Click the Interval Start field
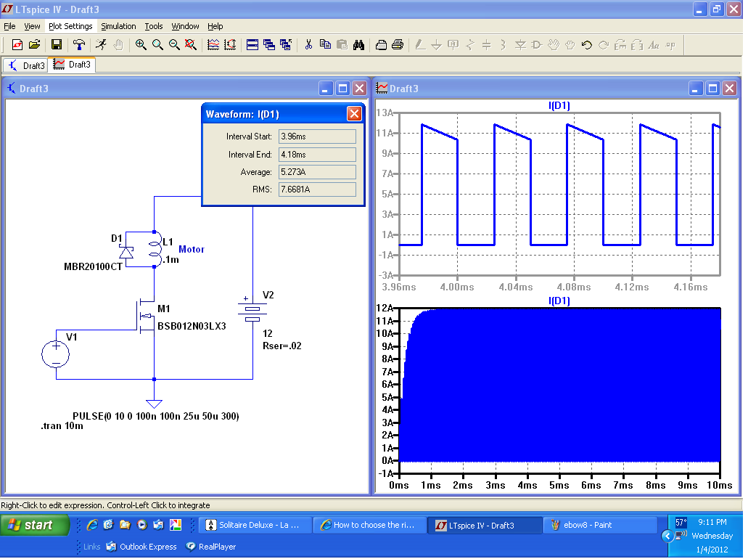 click(x=317, y=136)
